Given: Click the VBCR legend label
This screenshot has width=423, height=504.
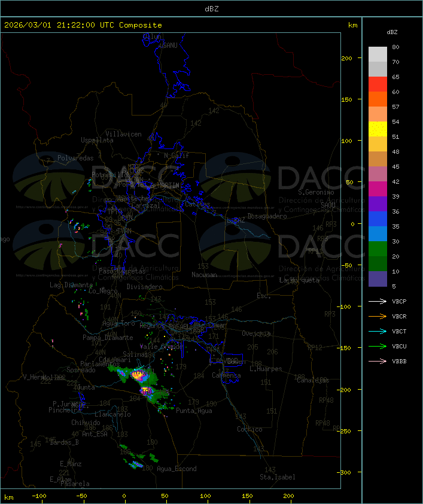Looking at the screenshot, I should (399, 316).
